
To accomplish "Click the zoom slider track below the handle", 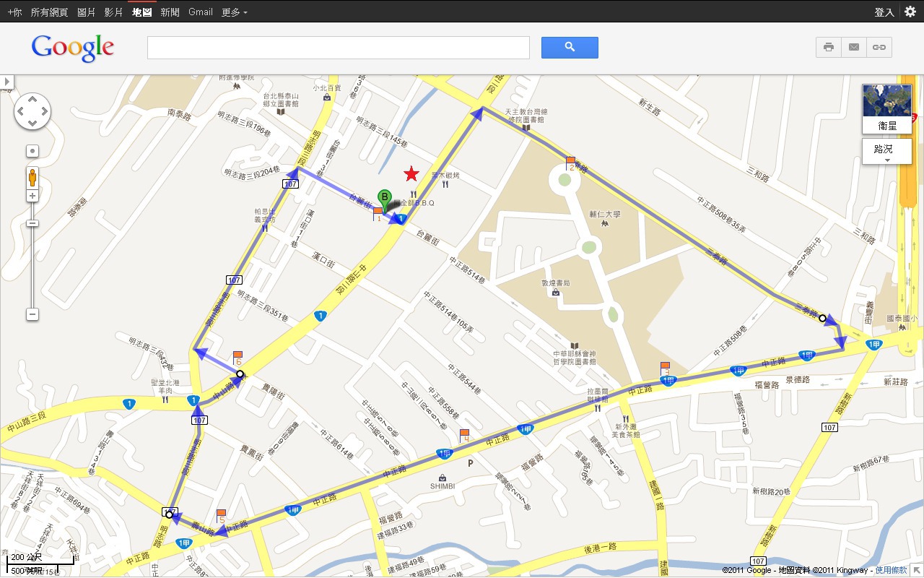I will pos(32,267).
